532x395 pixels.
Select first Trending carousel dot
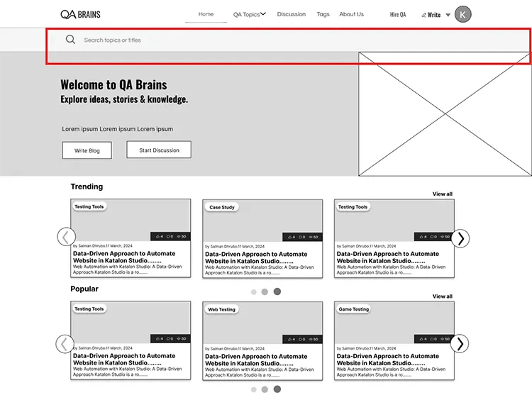pos(254,292)
